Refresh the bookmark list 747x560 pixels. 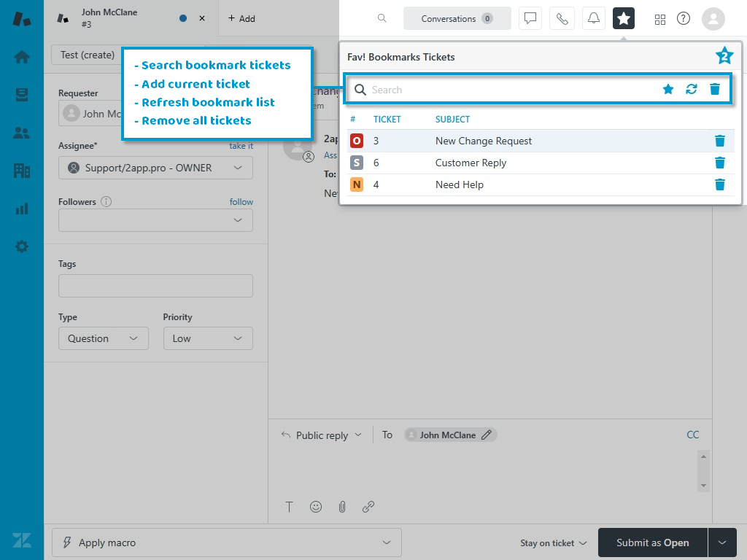692,90
